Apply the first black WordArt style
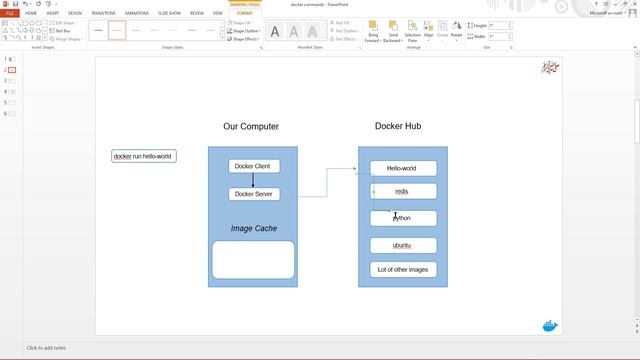This screenshot has width=640, height=360. [275, 31]
